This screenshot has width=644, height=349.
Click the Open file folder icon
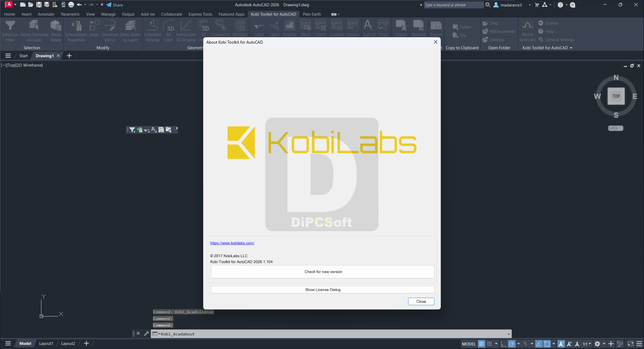[x=31, y=5]
